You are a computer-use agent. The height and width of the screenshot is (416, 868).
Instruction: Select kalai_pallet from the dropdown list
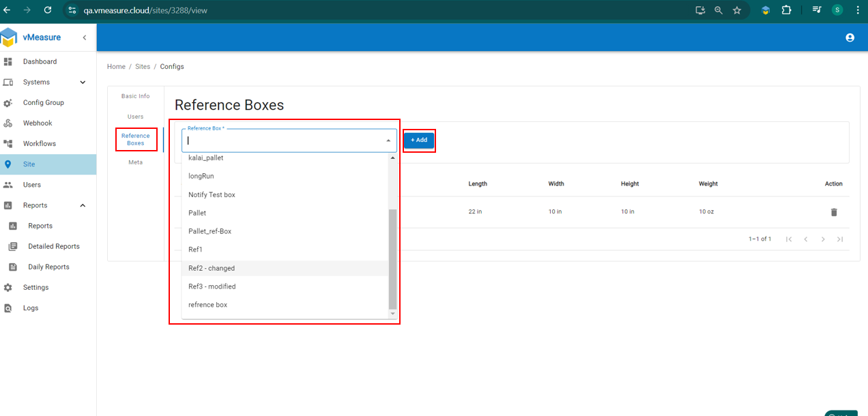285,158
